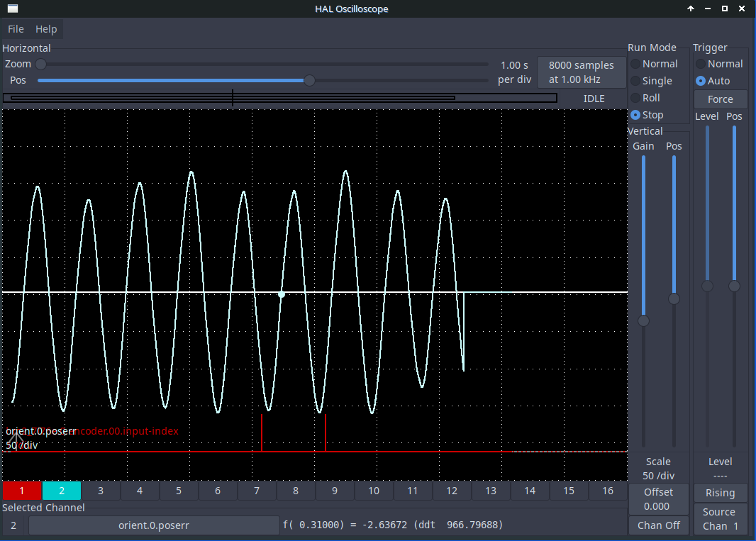Click the orient.0.poserr label in scope display
Viewport: 756px width, 541px height.
(x=41, y=431)
